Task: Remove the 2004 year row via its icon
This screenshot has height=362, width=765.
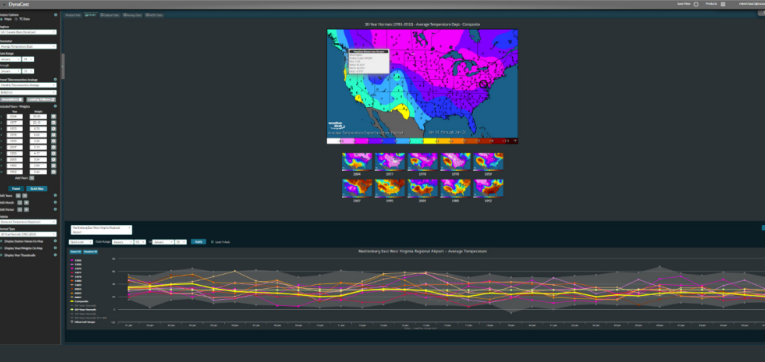Action: (53, 117)
